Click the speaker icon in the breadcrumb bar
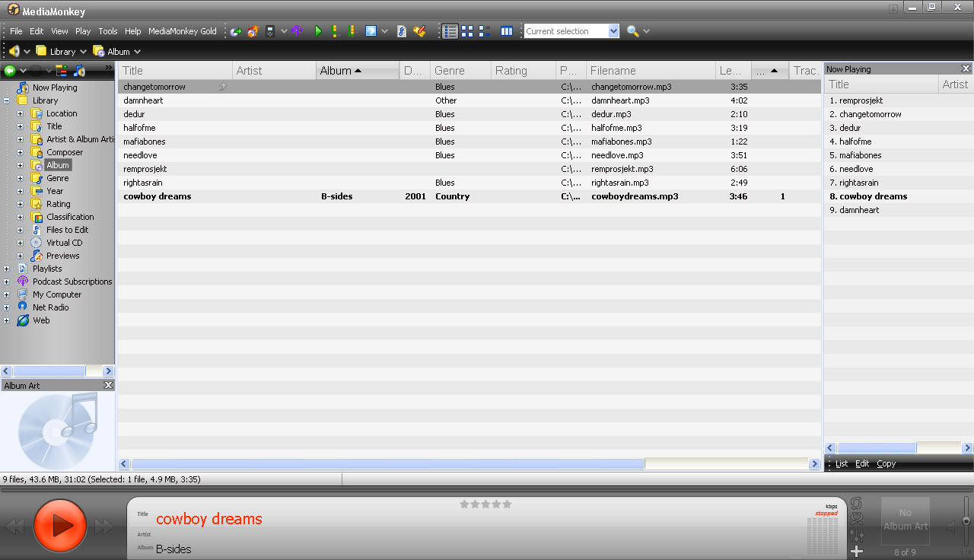974x560 pixels. [x=14, y=51]
